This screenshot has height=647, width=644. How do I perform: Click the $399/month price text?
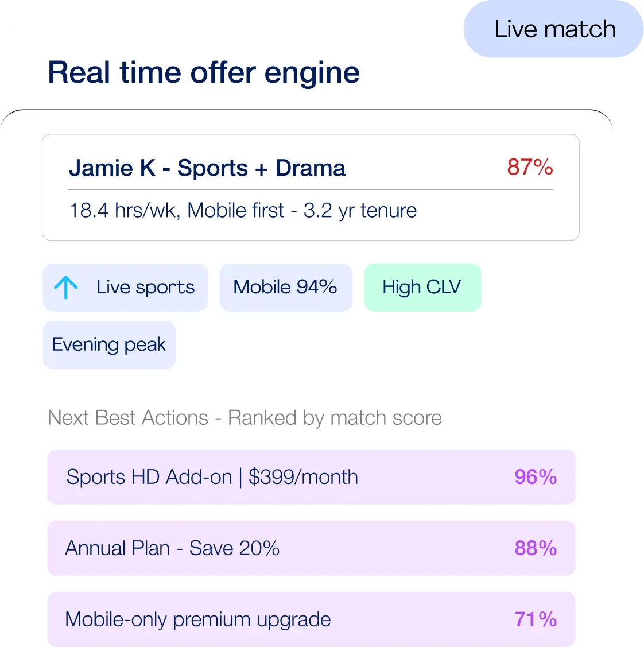click(x=303, y=477)
